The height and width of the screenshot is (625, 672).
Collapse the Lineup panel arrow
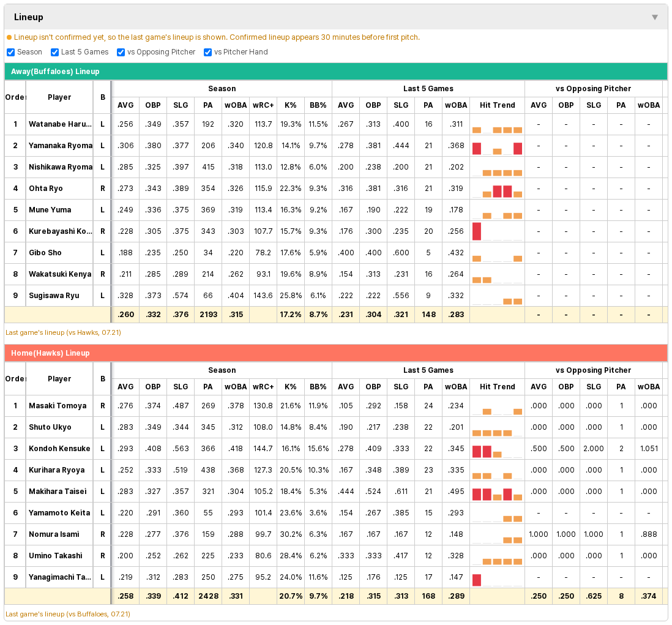[x=654, y=17]
